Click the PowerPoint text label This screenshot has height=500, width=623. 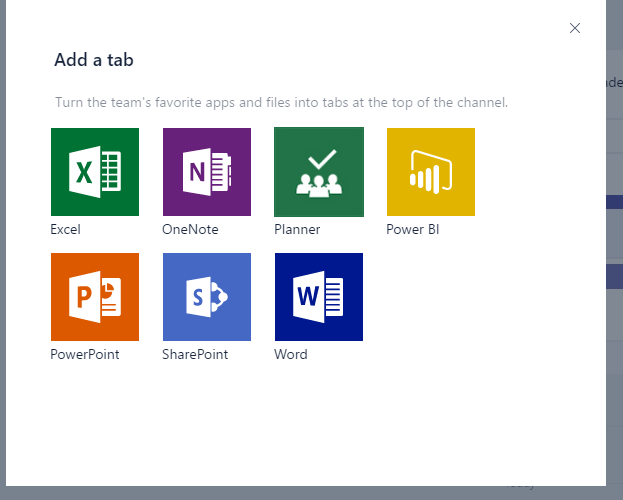(x=85, y=354)
